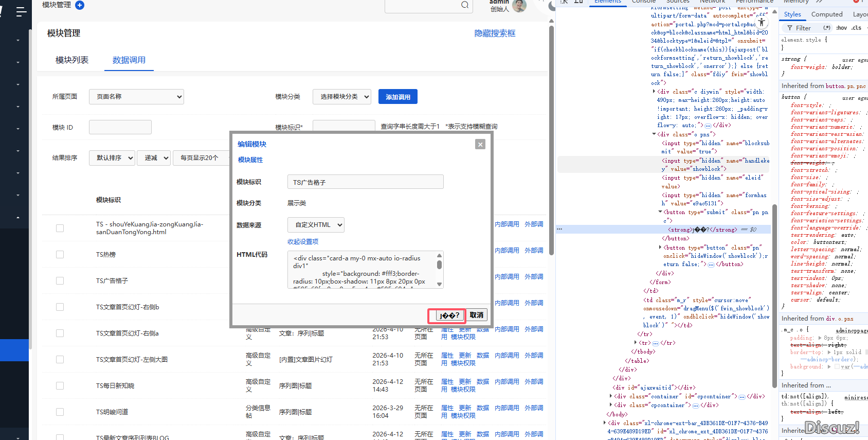Screen dimensions: 868x440
Task: Tick the checkbox for the TS热榜 row
Action: point(60,254)
